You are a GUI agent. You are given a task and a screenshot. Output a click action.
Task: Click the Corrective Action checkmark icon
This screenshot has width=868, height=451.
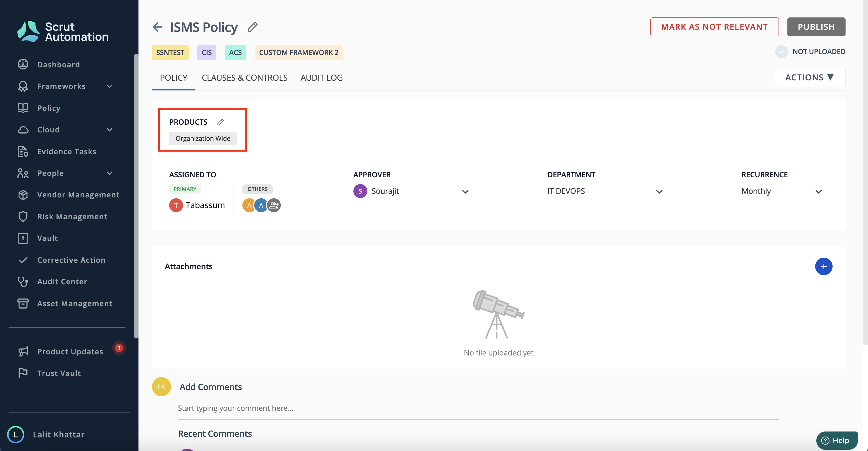click(23, 260)
